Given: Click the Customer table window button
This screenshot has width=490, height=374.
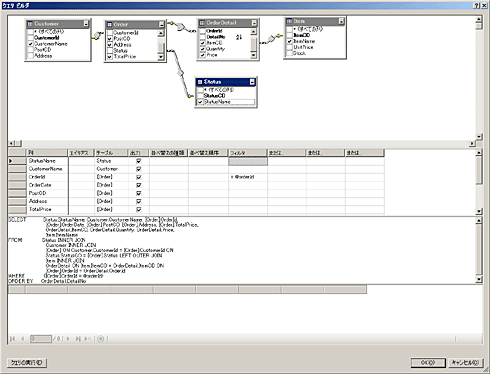Looking at the screenshot, I should tap(86, 24).
